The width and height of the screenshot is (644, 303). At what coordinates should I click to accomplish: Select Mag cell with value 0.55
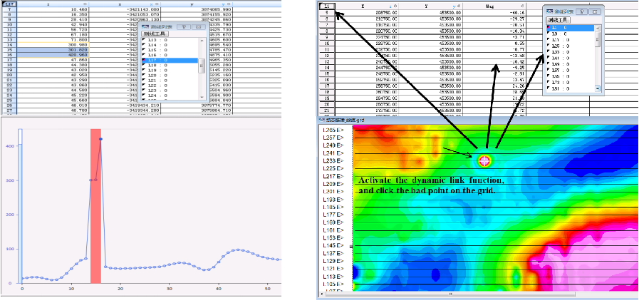[x=494, y=43]
